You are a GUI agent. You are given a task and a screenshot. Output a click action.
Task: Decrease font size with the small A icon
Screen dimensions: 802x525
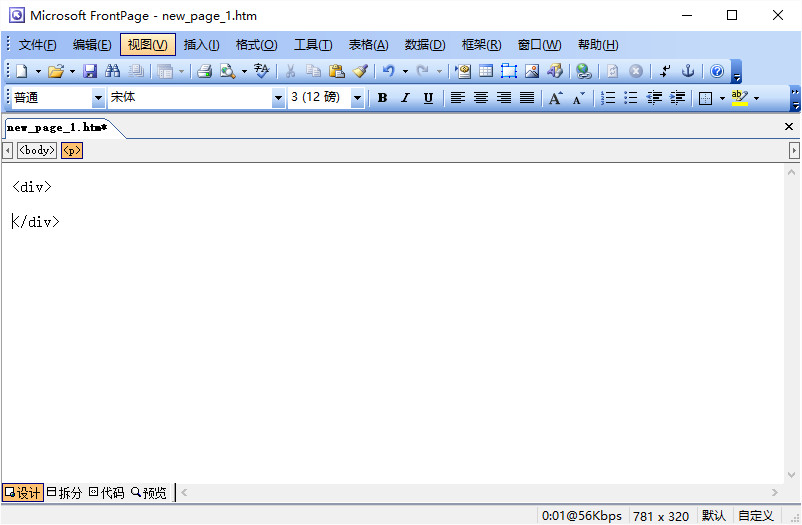(x=578, y=98)
